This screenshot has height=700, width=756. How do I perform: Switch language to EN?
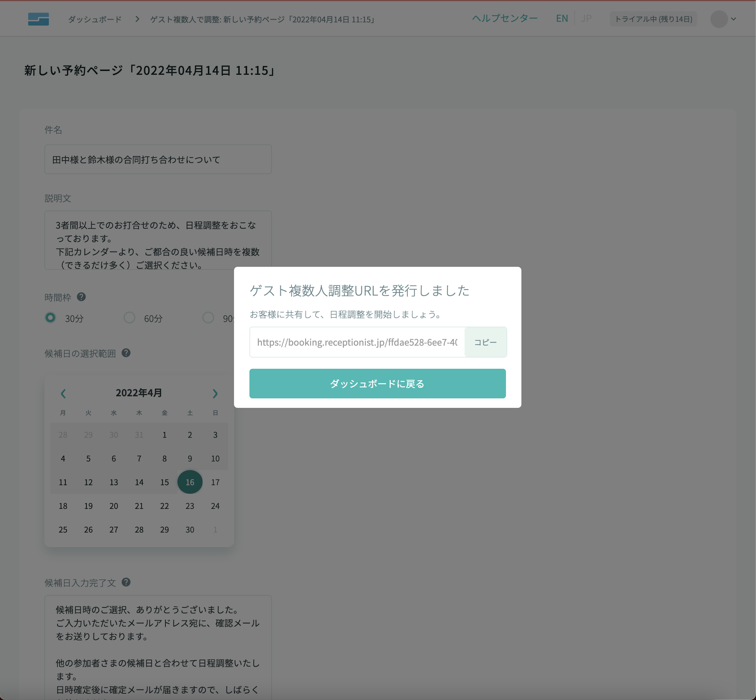[562, 18]
